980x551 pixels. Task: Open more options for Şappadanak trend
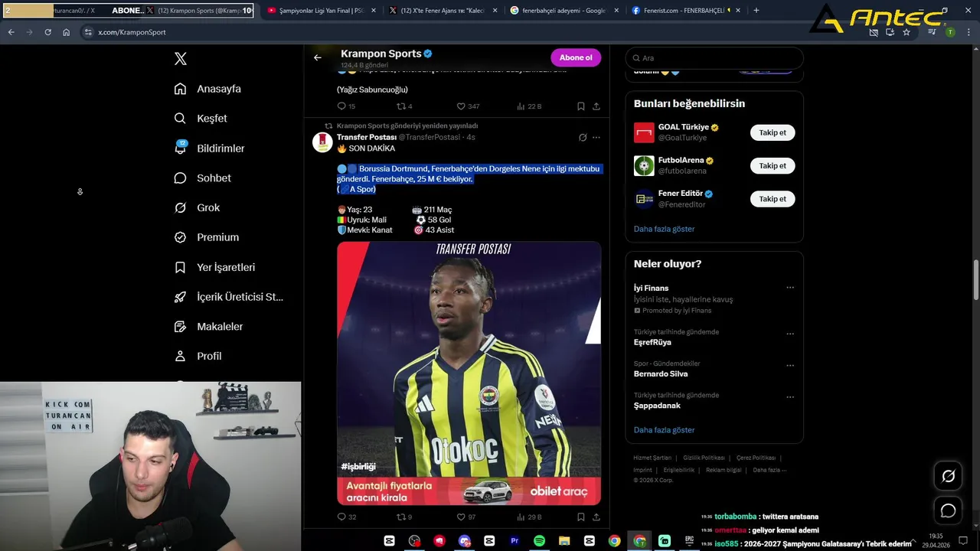click(x=790, y=397)
